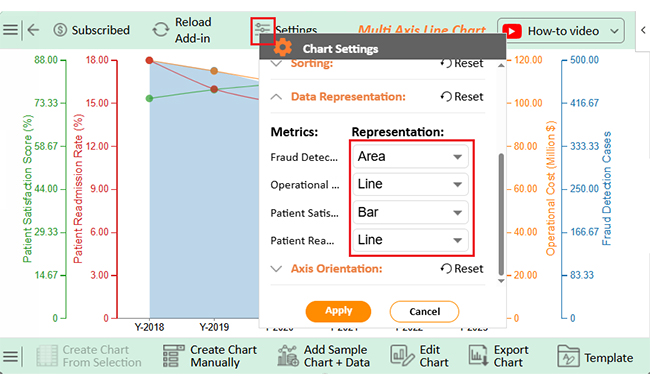Open the Patient Satisfaction Bar dropdown

[410, 212]
